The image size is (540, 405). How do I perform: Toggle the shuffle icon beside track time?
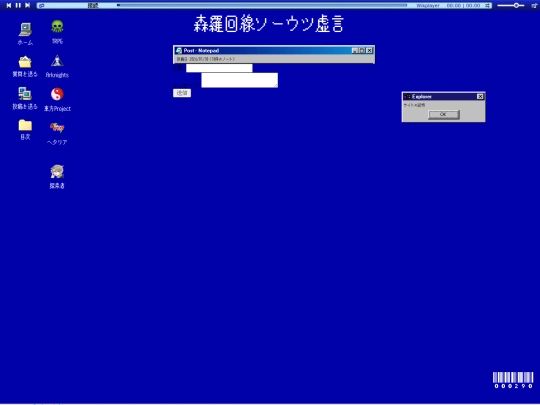487,6
